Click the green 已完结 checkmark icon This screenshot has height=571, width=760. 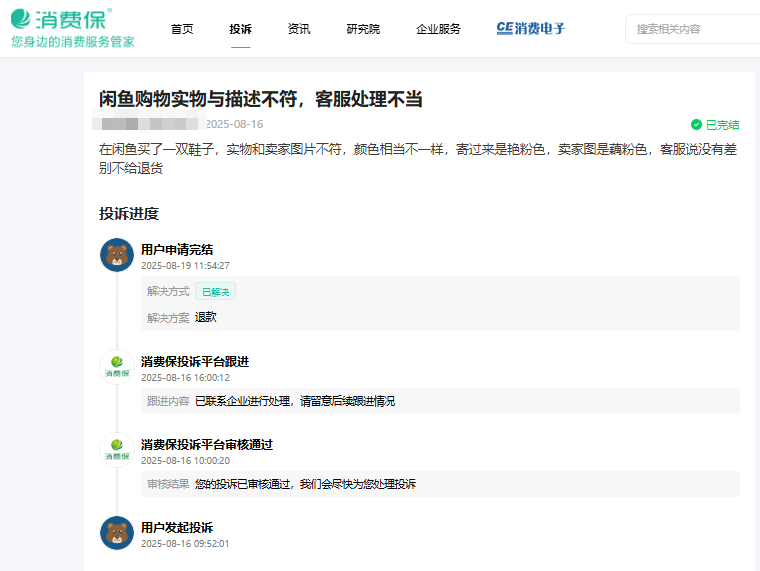696,125
